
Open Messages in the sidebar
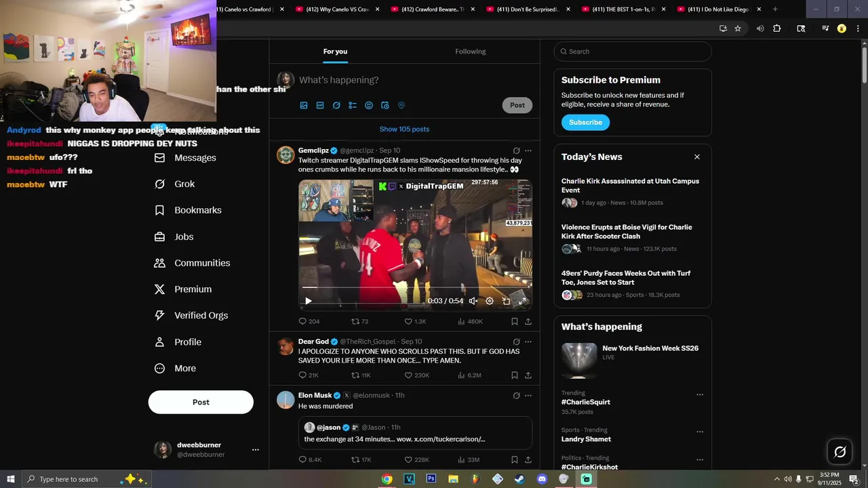click(x=186, y=158)
